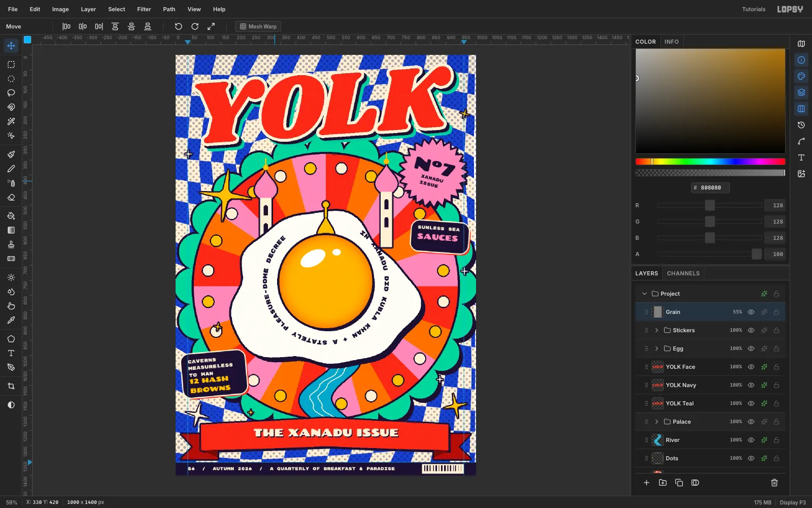The height and width of the screenshot is (508, 812).
Task: Select the Spray Can tool
Action: pyautogui.click(x=11, y=183)
